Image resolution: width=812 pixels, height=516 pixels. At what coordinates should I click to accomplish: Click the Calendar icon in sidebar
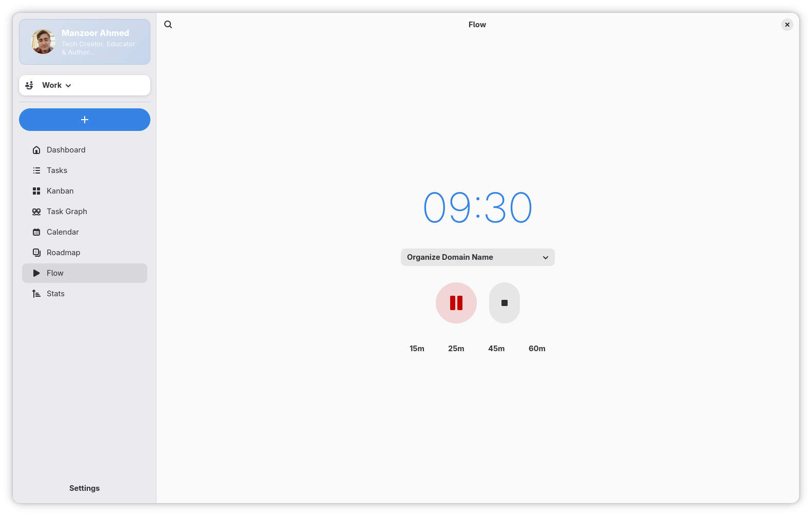[x=36, y=232]
